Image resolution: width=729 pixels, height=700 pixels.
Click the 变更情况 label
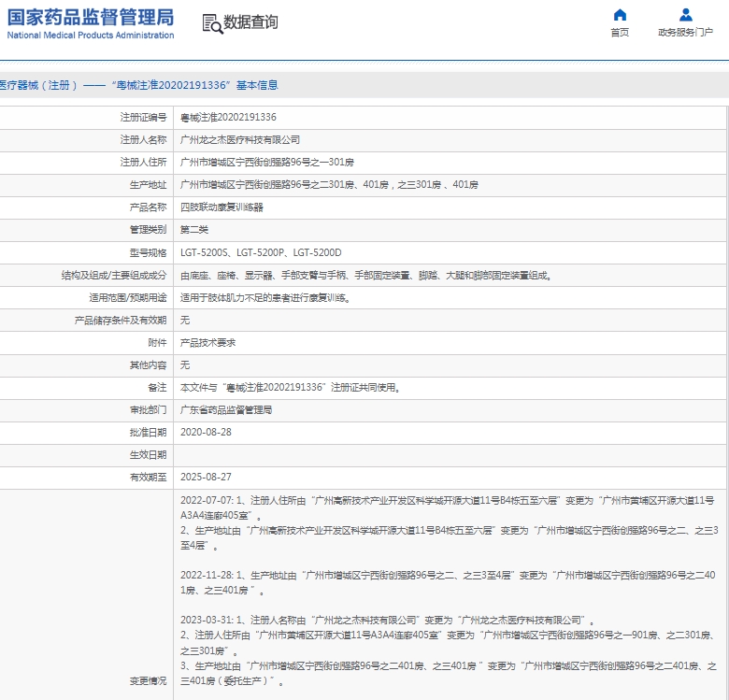tap(148, 681)
